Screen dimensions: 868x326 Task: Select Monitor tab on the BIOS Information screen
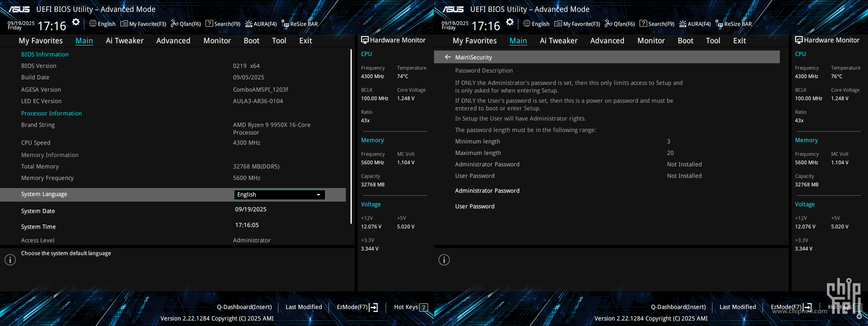tap(217, 41)
